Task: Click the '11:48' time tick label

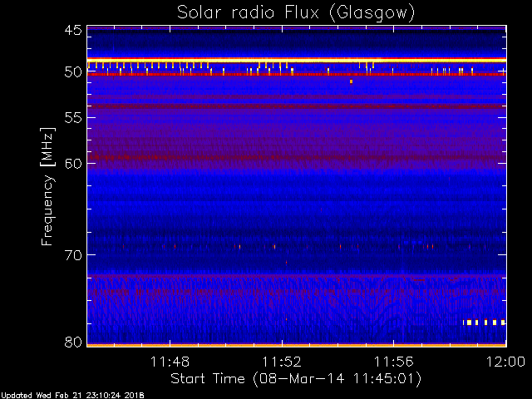Action: point(170,362)
